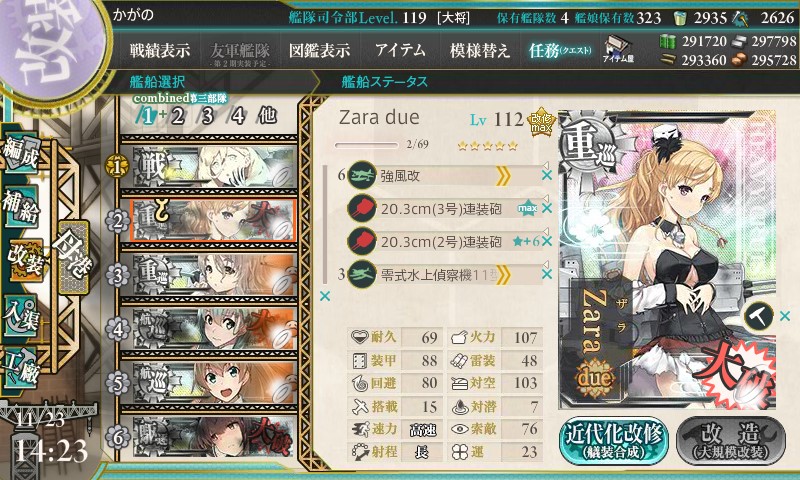Select ship slot 6 destroyer banner
800x480 pixels.
coord(209,437)
